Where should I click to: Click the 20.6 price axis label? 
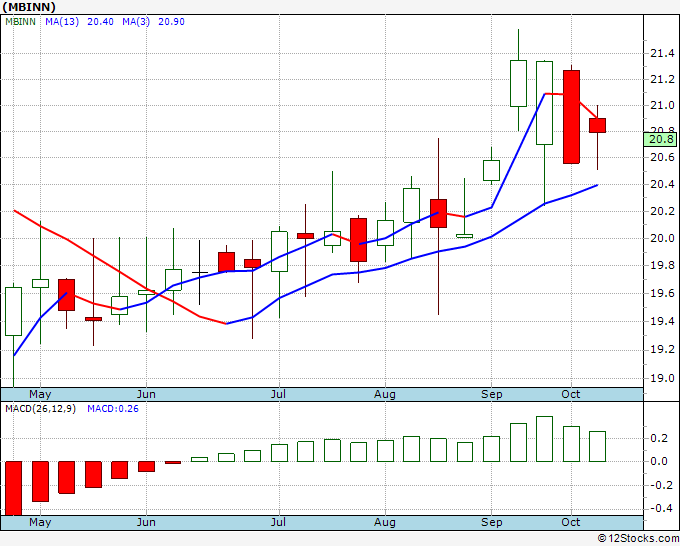(x=662, y=157)
